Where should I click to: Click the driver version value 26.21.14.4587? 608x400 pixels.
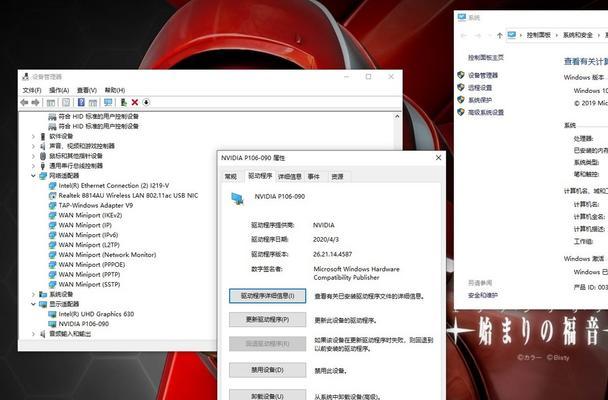pos(333,254)
